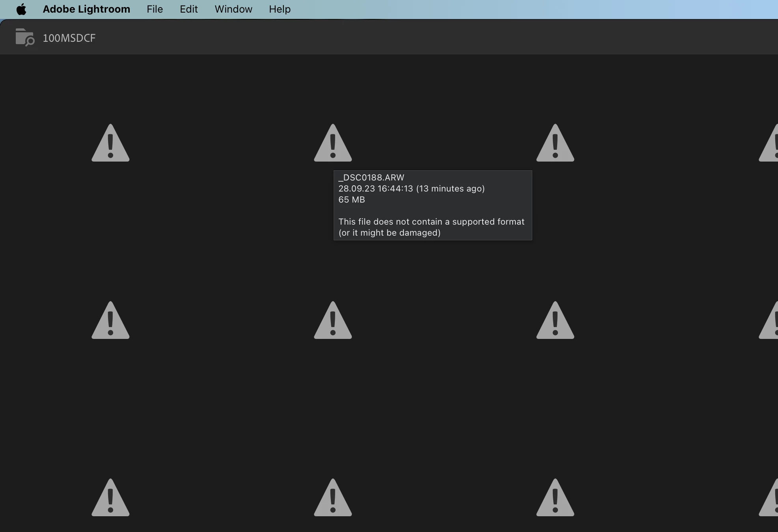Select the first warning thumbnail in the middle row
This screenshot has height=532, width=778.
[110, 321]
